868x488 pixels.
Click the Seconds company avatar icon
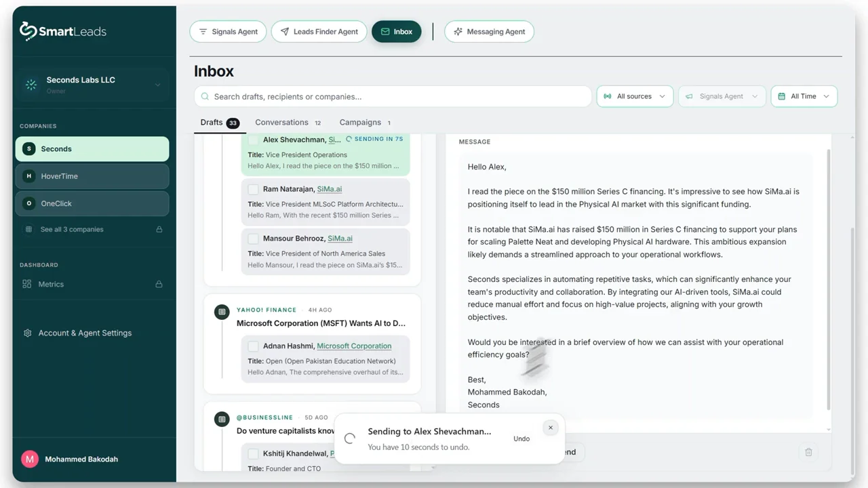pyautogui.click(x=28, y=149)
